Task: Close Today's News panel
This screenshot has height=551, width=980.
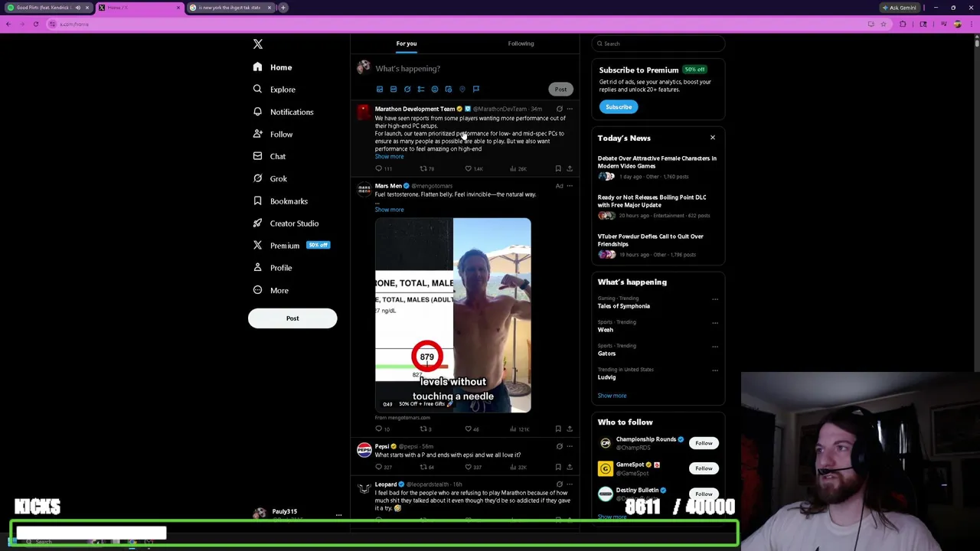Action: point(712,138)
